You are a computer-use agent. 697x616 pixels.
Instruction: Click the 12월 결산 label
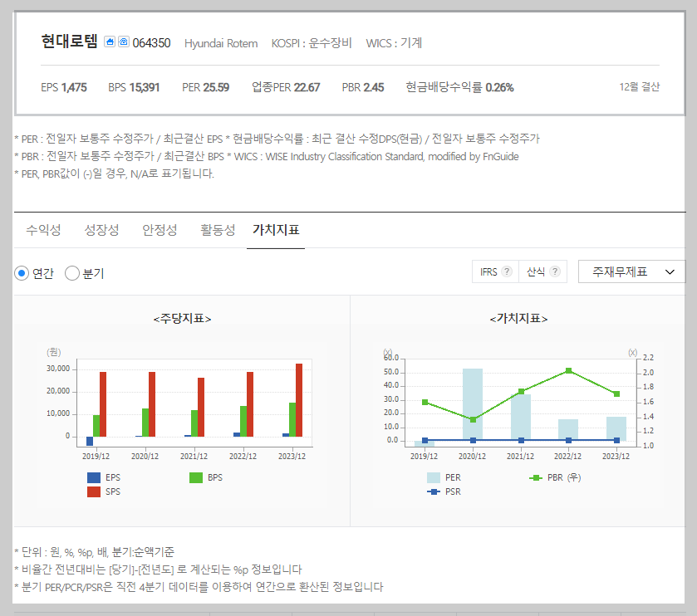pyautogui.click(x=639, y=87)
